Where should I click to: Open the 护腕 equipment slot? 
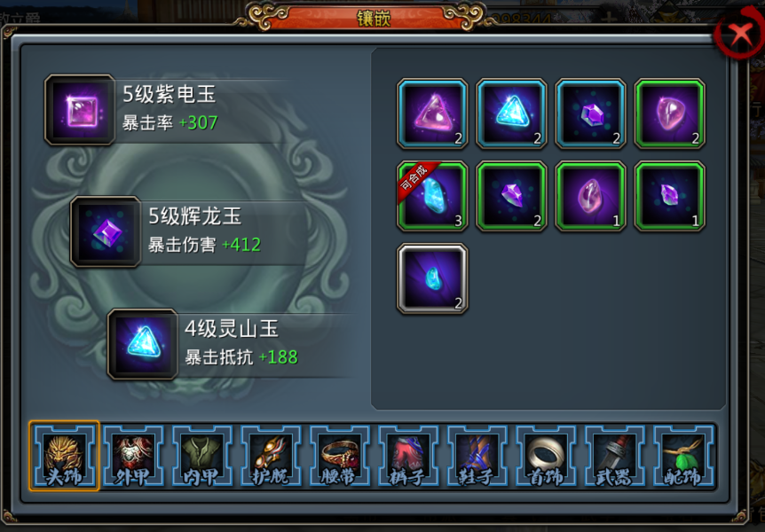271,456
